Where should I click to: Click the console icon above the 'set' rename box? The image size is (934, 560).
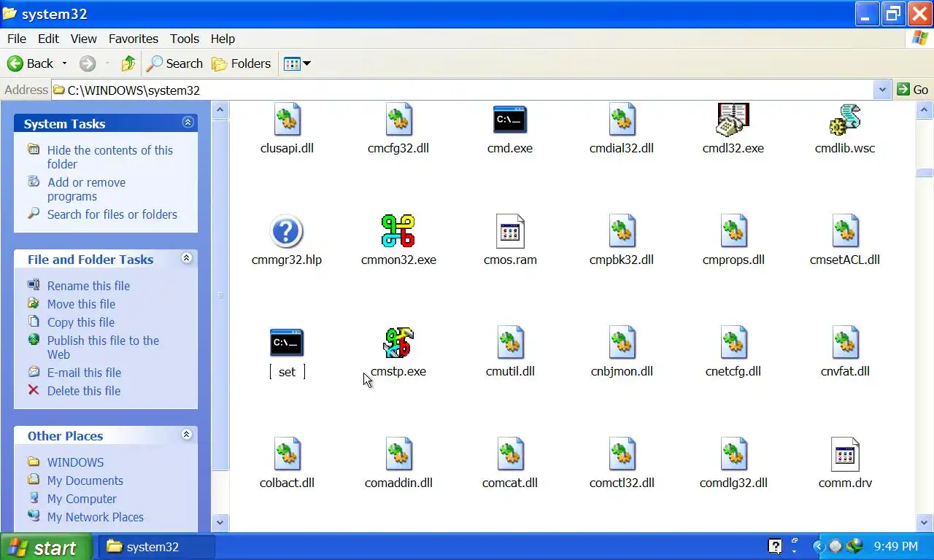tap(287, 343)
